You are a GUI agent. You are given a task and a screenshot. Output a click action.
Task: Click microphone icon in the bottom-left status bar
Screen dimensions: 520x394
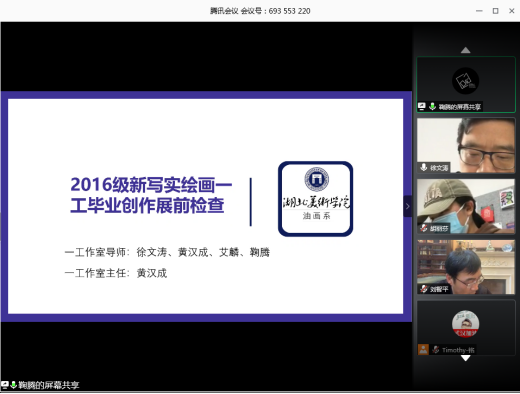[x=14, y=385]
